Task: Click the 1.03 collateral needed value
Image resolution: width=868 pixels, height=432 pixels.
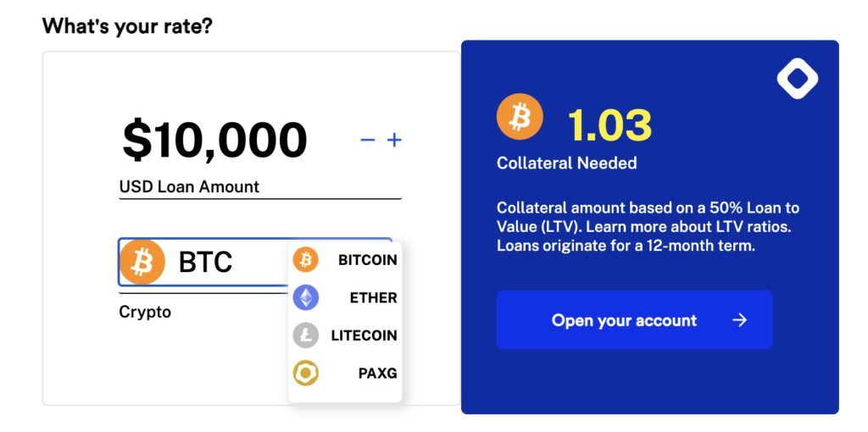Action: click(x=609, y=125)
